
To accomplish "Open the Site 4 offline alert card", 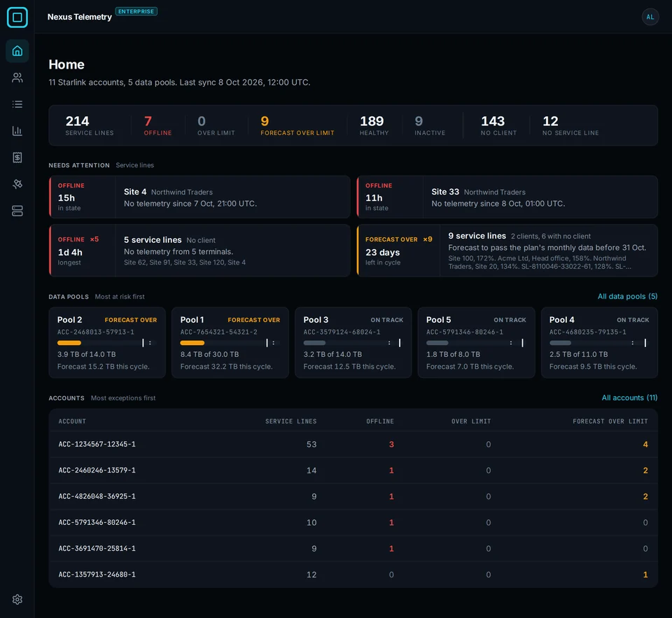I will pos(199,197).
